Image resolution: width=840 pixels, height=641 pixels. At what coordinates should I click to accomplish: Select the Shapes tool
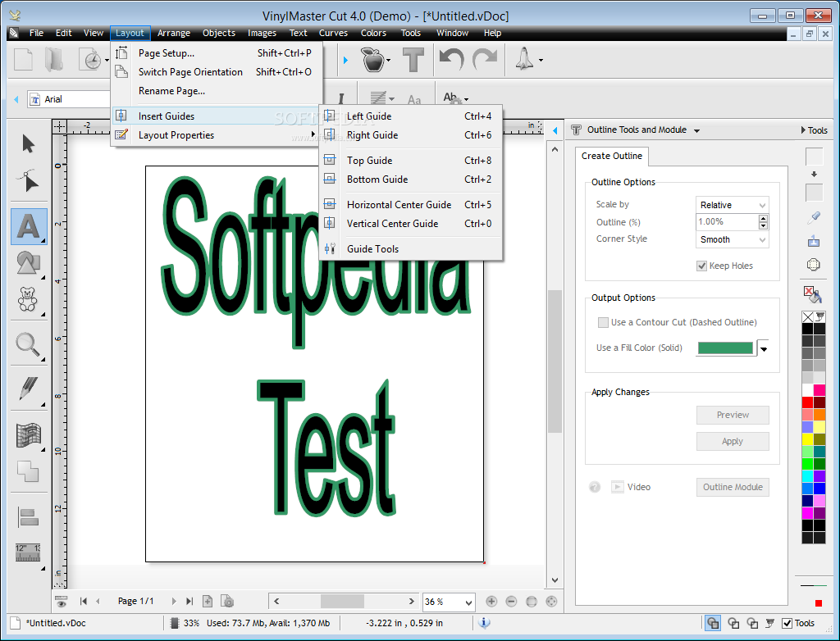tap(29, 263)
